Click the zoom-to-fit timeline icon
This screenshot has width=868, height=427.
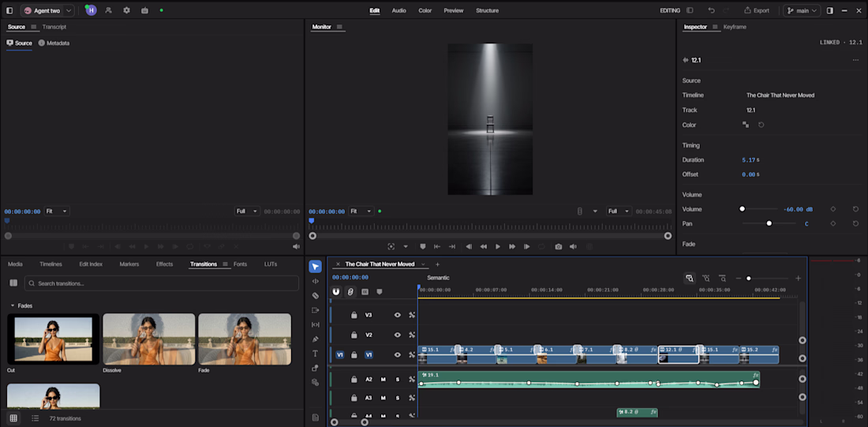tap(689, 279)
